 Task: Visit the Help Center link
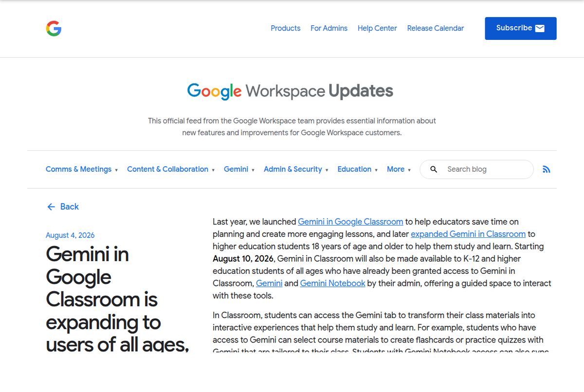point(377,28)
